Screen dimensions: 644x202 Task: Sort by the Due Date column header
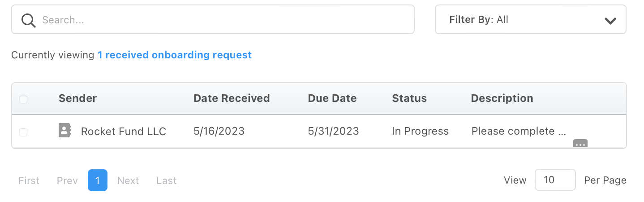click(332, 98)
